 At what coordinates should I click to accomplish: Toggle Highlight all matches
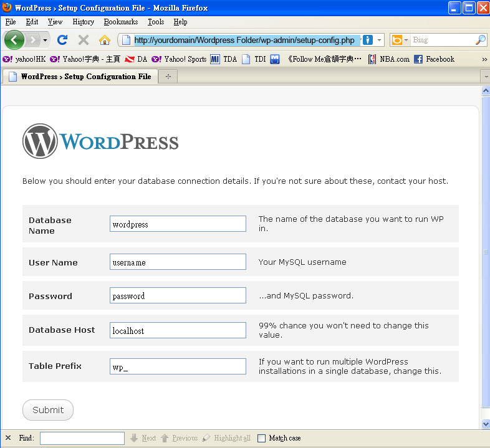226,438
